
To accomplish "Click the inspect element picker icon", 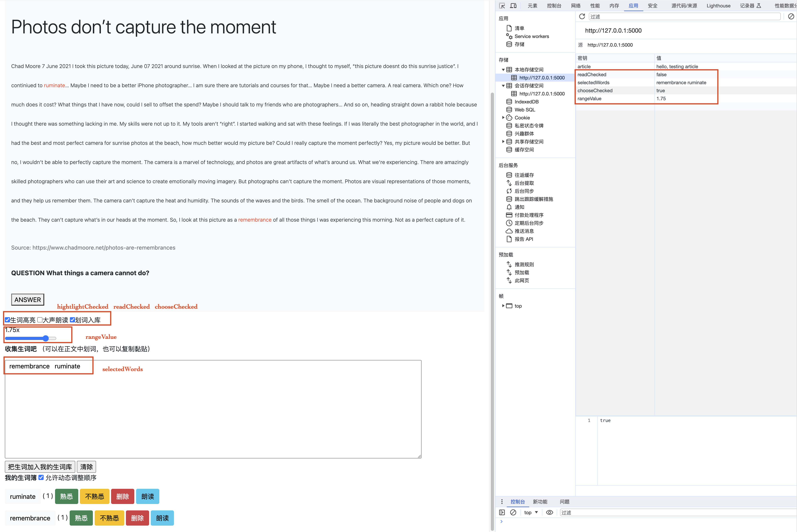I will [502, 6].
